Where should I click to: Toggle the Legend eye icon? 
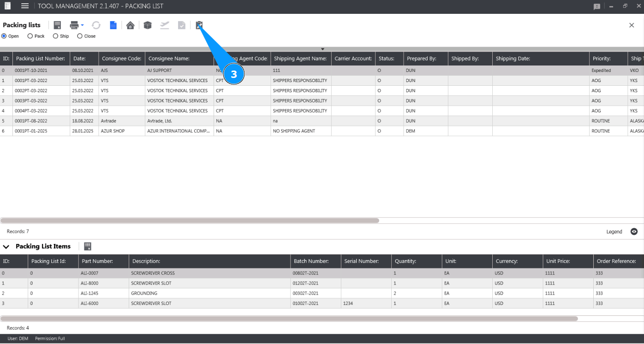click(x=634, y=231)
